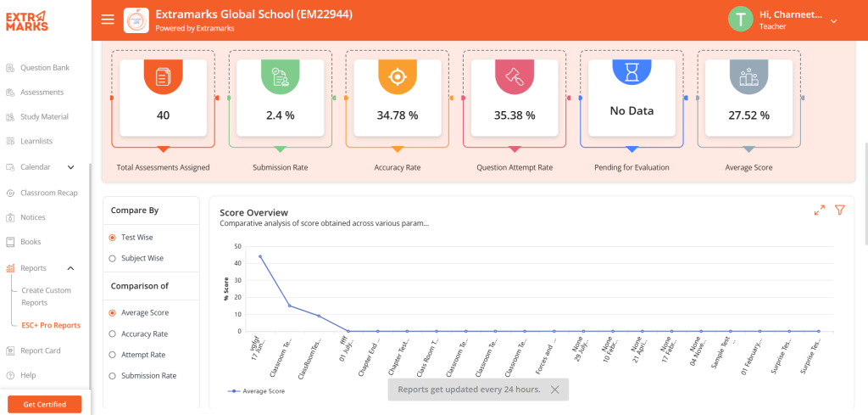868x415 pixels.
Task: Open the hamburger menu in header
Action: pos(108,20)
